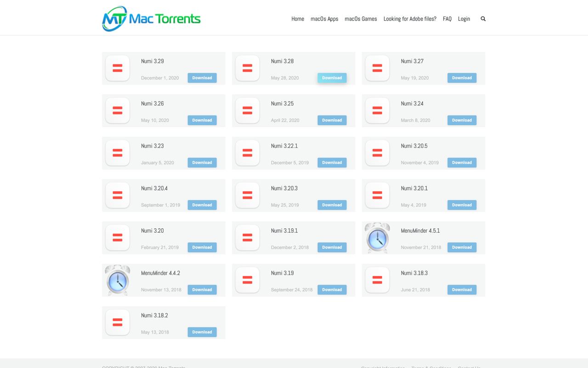Download Numi 3.24
This screenshot has width=588, height=368.
[x=462, y=120]
